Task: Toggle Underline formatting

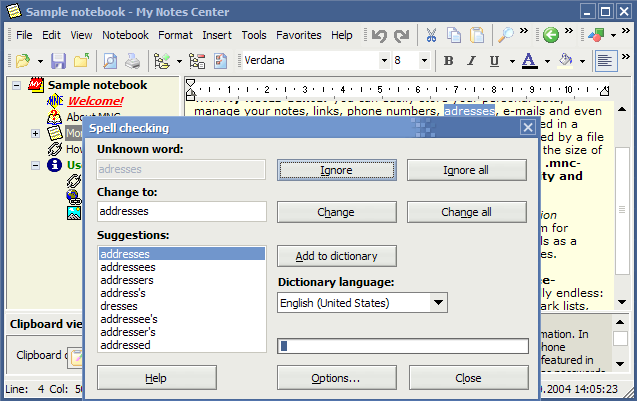Action: pyautogui.click(x=495, y=61)
